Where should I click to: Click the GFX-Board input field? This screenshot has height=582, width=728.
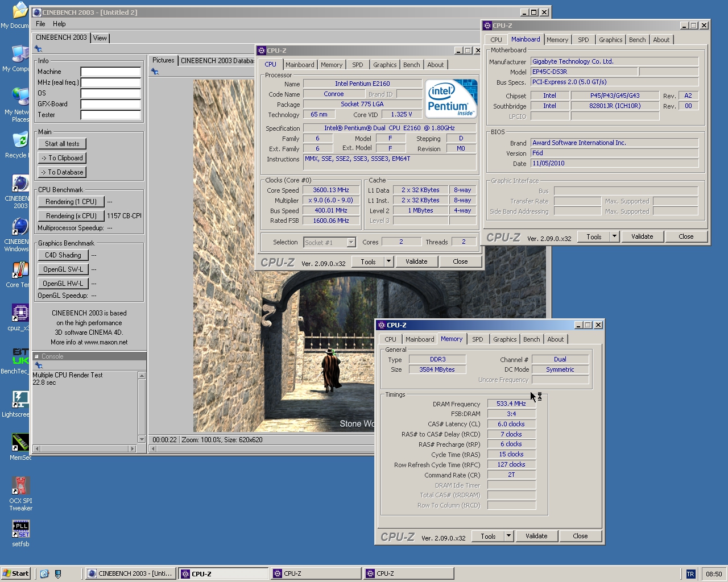(x=110, y=104)
